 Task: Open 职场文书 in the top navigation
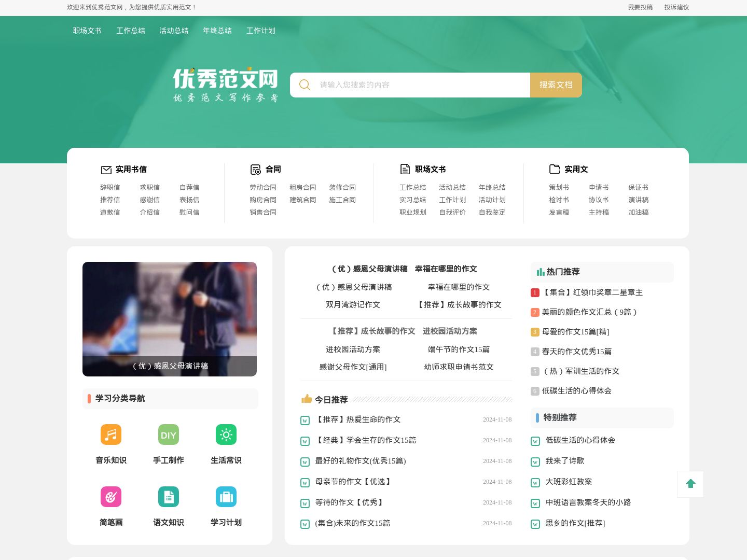click(87, 31)
